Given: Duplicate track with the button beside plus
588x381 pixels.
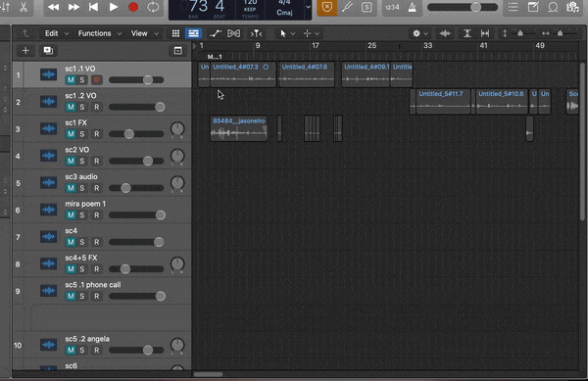Looking at the screenshot, I should pyautogui.click(x=48, y=51).
